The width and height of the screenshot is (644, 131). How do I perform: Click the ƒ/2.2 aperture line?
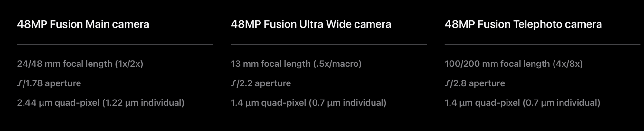pos(261,83)
